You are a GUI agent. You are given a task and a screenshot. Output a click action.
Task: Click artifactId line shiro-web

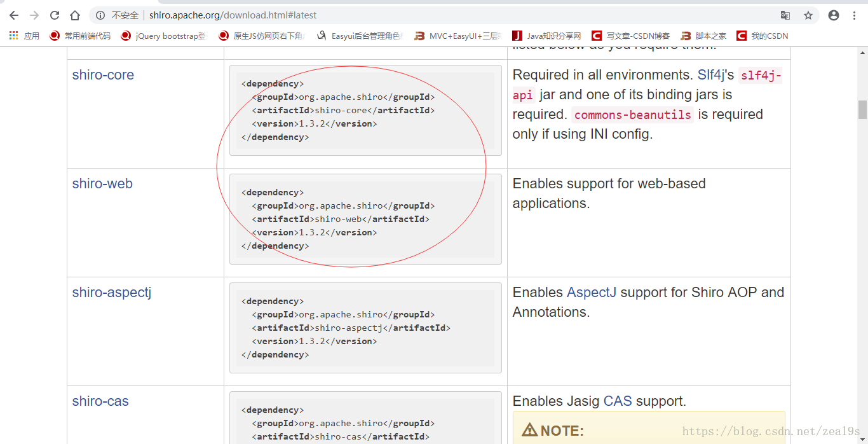tap(341, 219)
